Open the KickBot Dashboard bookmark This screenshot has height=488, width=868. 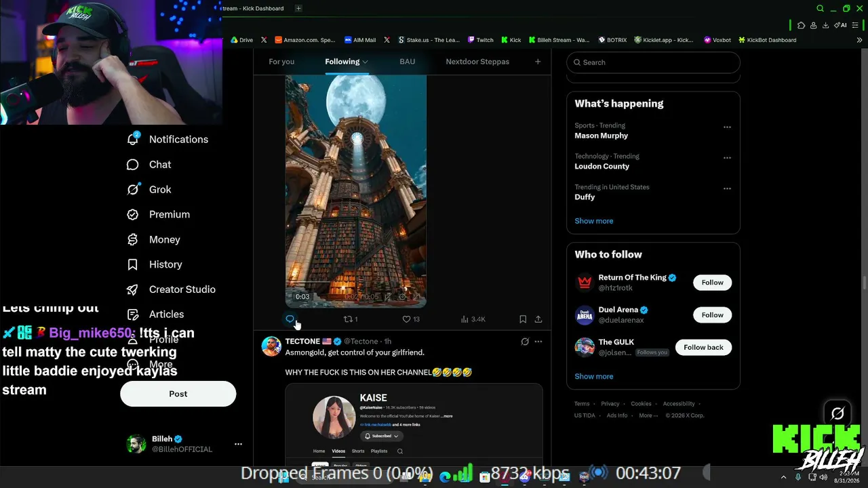click(x=768, y=40)
